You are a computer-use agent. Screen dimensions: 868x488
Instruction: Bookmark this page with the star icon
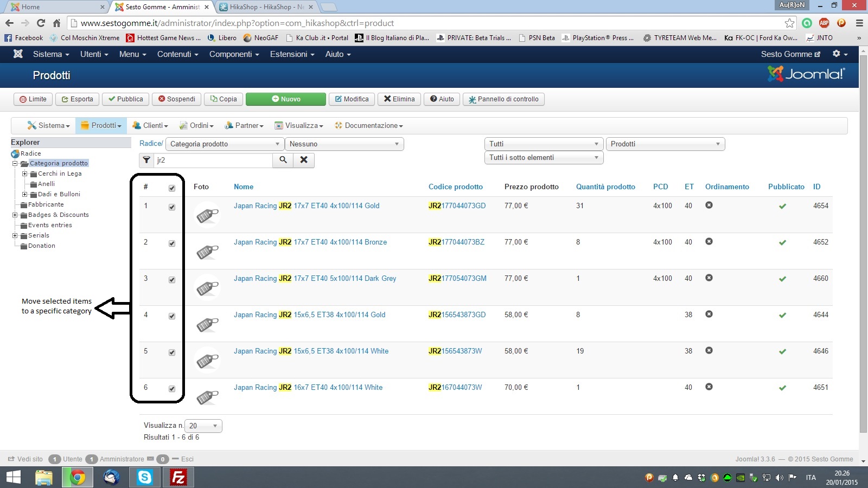789,23
